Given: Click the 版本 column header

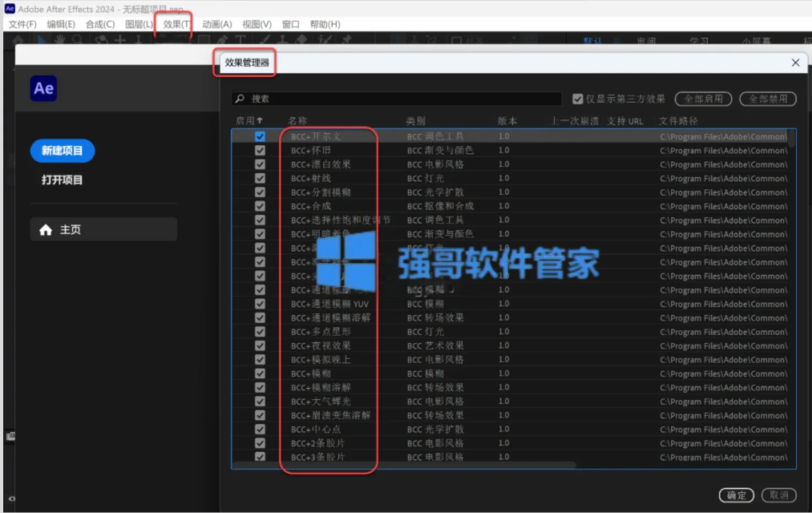Looking at the screenshot, I should pos(507,121).
